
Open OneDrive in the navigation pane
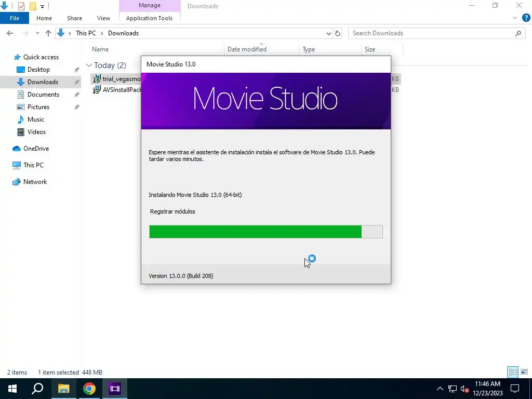point(36,149)
